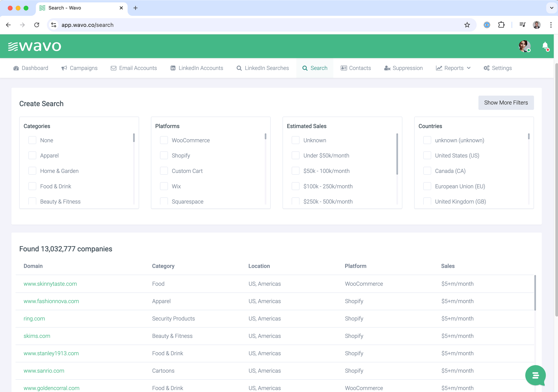
Task: Reload the page
Action: 37,25
